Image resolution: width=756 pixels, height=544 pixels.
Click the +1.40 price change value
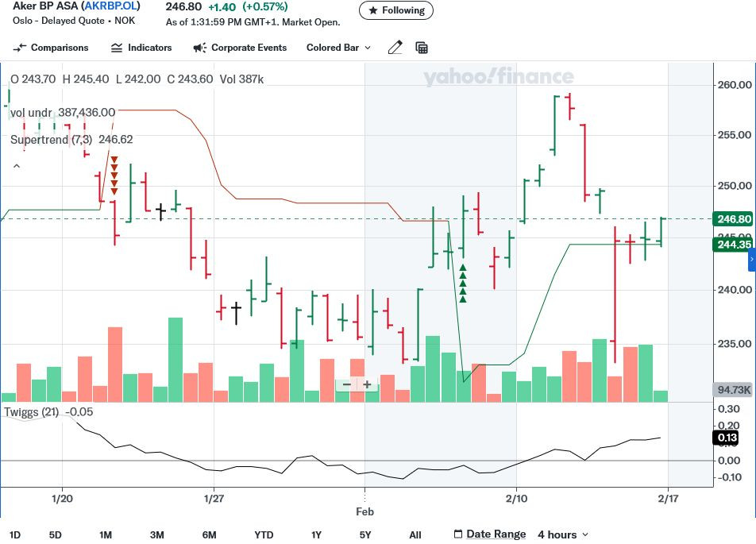coord(222,7)
